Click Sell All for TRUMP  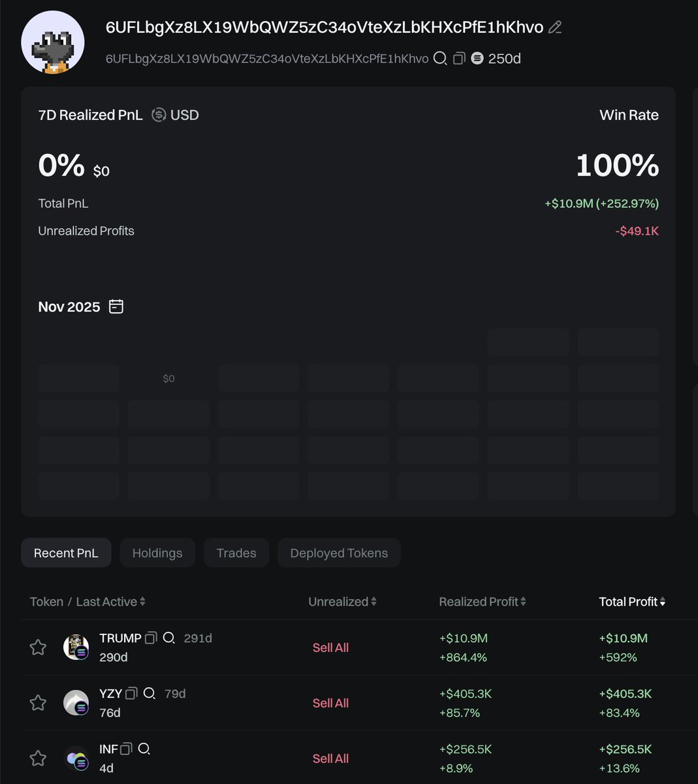330,647
